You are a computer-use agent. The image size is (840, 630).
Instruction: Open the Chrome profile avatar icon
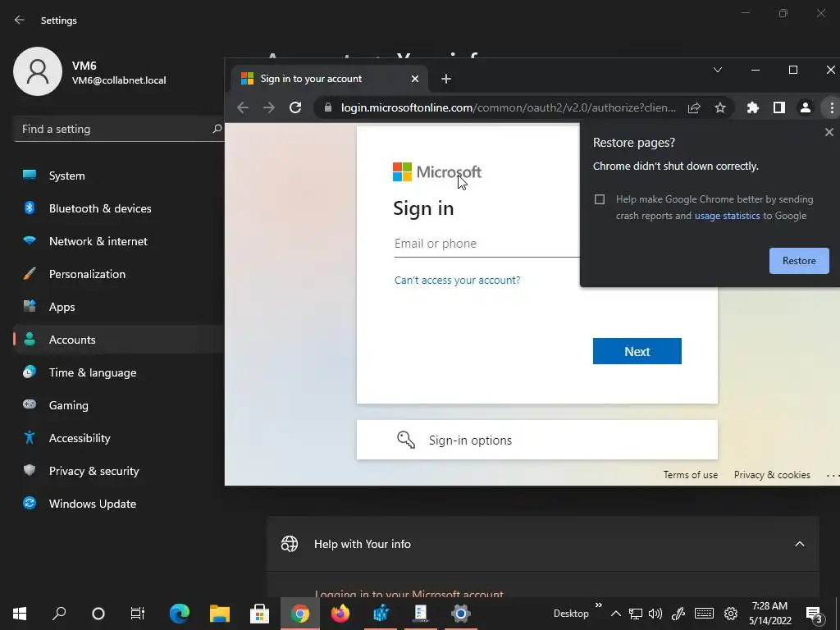pyautogui.click(x=806, y=107)
